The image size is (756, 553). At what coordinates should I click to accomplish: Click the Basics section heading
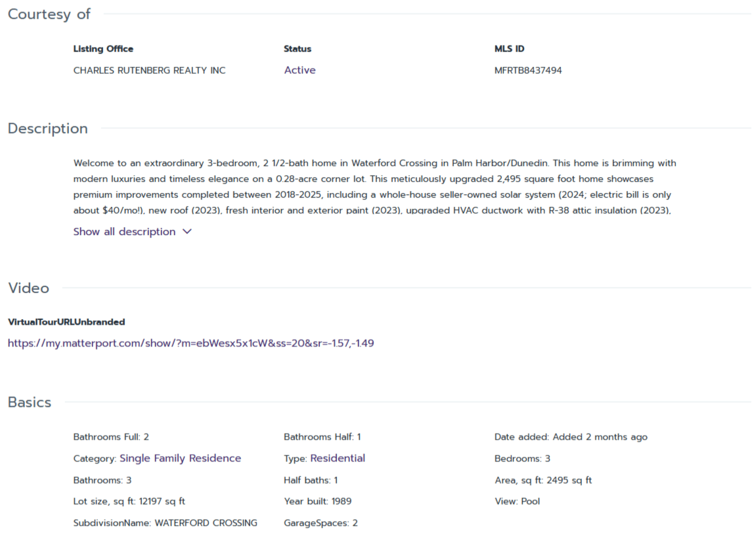(x=30, y=403)
